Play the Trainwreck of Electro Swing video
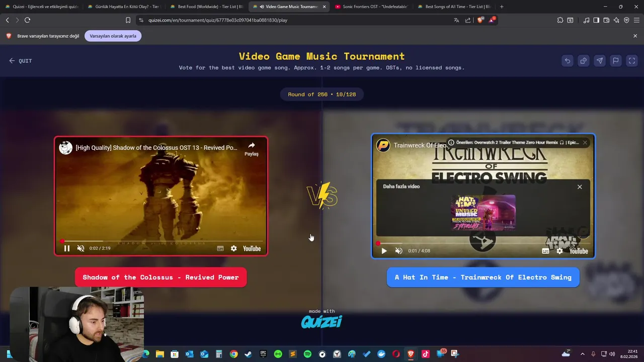The width and height of the screenshot is (644, 362). (384, 251)
